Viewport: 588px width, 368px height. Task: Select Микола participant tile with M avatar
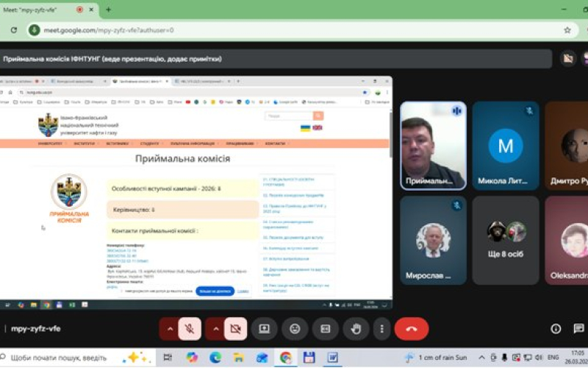506,146
